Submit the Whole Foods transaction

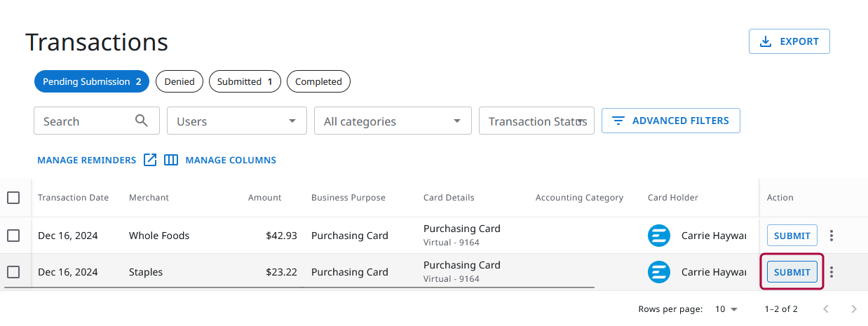pyautogui.click(x=792, y=236)
